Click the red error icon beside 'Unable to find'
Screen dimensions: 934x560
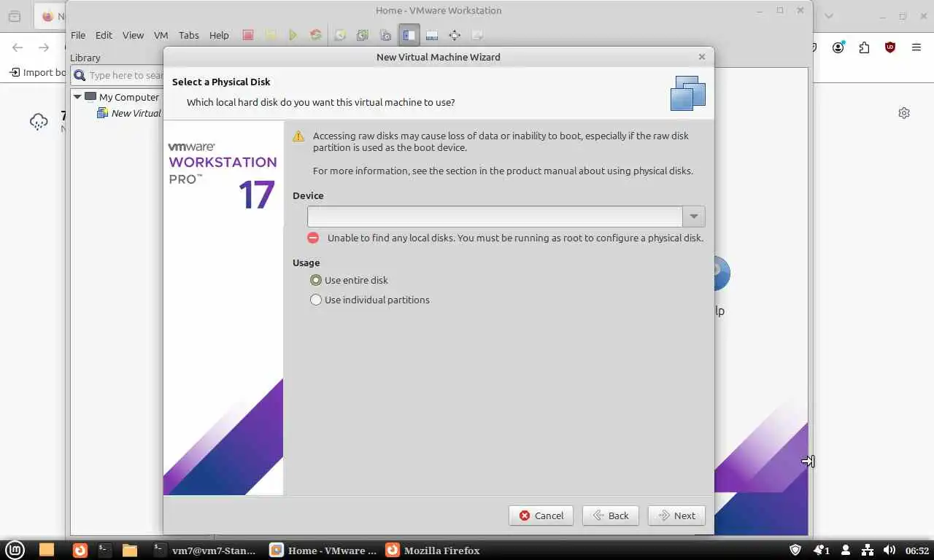click(313, 238)
